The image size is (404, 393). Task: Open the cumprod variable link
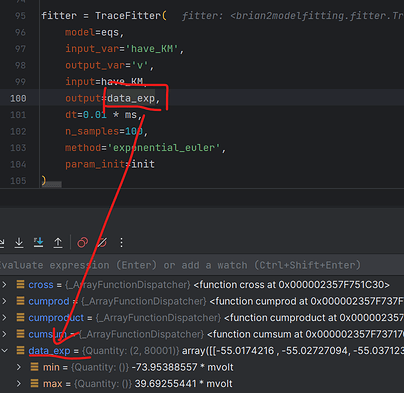(49, 301)
